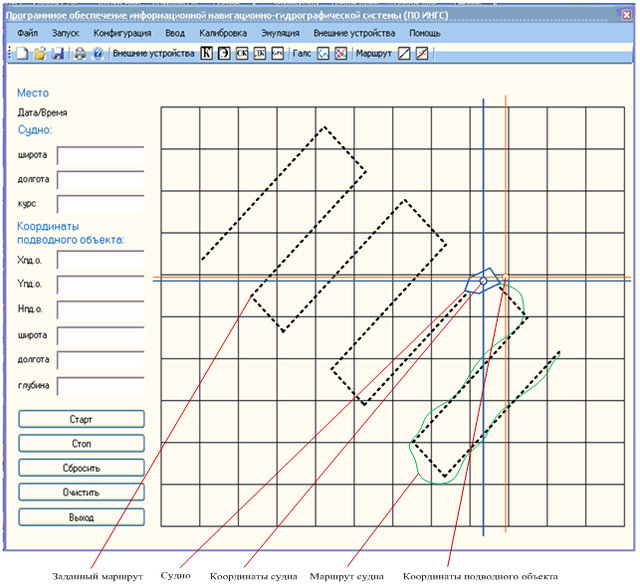
Task: Click the ship's курс input field
Action: 101,204
